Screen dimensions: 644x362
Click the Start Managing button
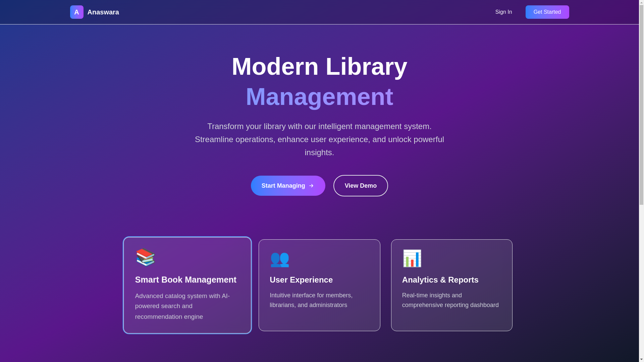288,186
